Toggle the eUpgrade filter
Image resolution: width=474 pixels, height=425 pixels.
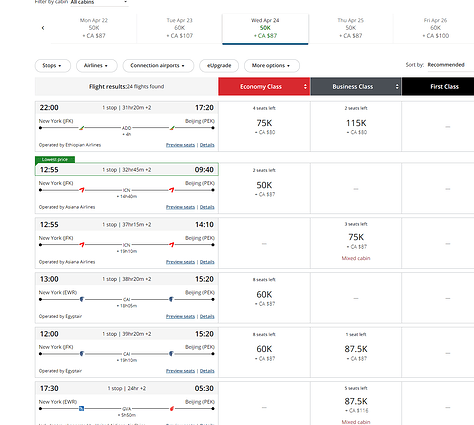(219, 66)
